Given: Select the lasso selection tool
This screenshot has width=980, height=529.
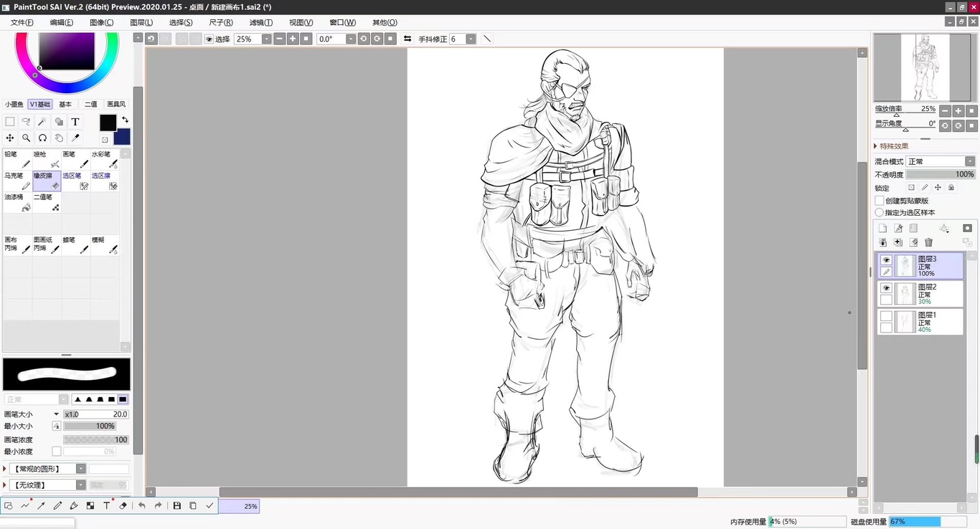Looking at the screenshot, I should pyautogui.click(x=27, y=122).
